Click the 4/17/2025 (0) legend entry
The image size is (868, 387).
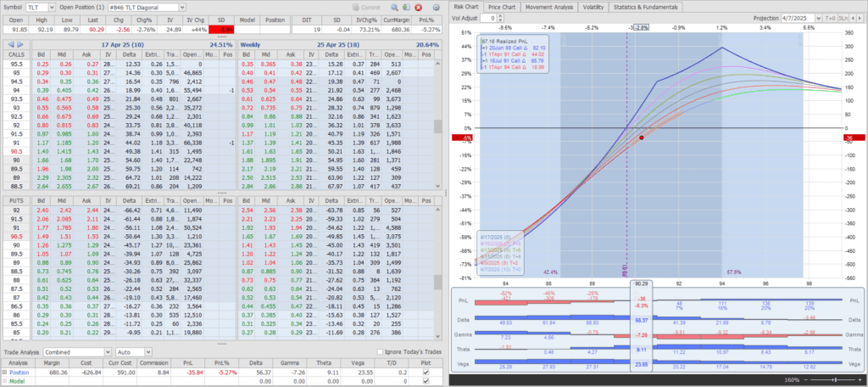tap(494, 236)
